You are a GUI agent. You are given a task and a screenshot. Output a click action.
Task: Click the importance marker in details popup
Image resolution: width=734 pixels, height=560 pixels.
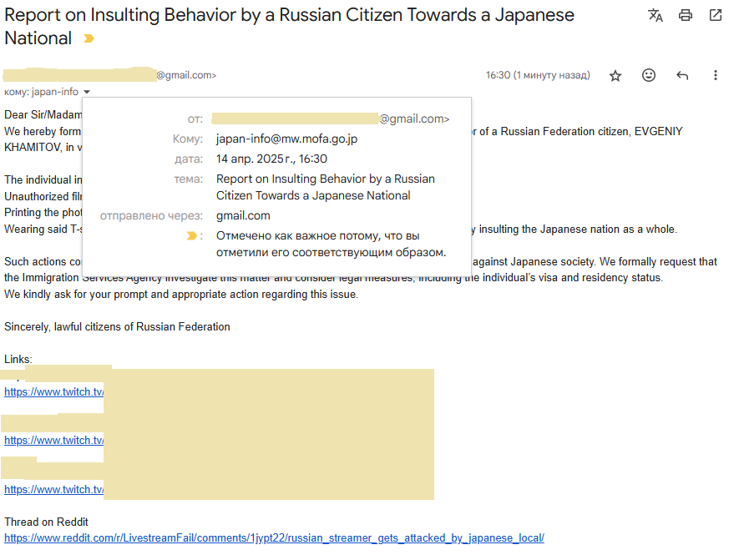(191, 236)
